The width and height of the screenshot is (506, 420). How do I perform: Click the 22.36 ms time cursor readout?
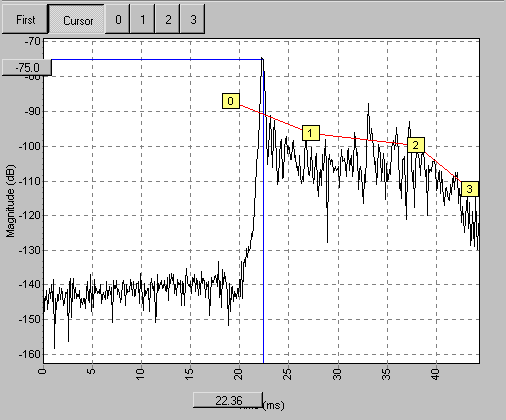pos(228,400)
